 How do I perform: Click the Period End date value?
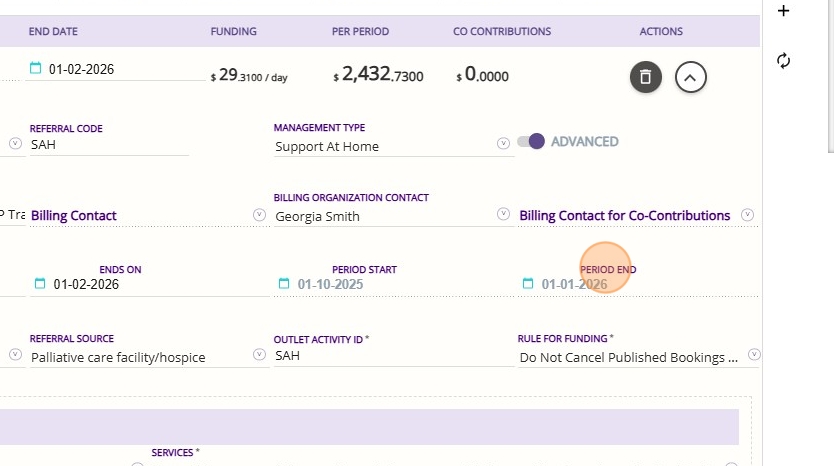point(575,285)
